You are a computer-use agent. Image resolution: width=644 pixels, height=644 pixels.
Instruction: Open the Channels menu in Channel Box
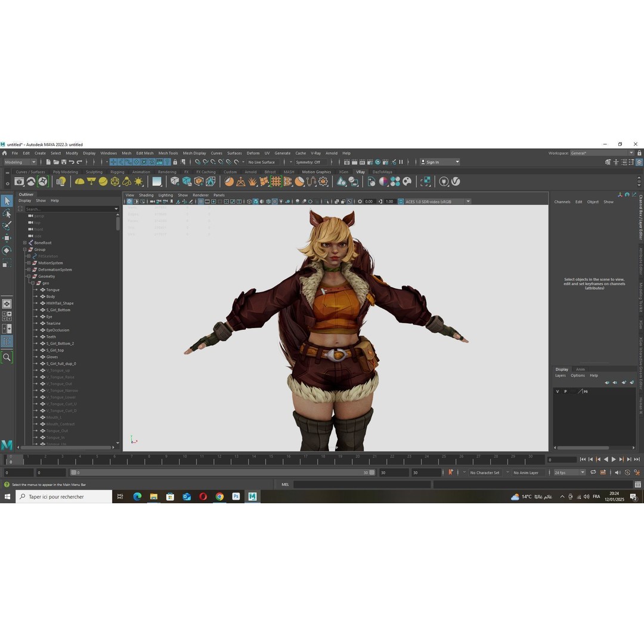(562, 202)
